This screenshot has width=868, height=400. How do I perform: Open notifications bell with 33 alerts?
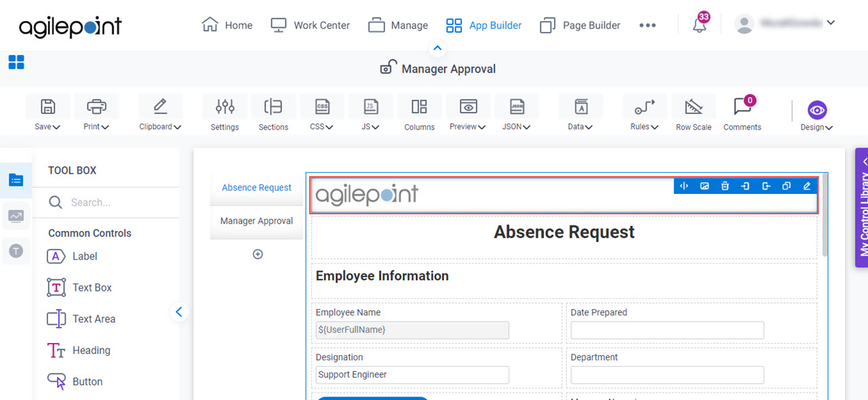point(700,24)
